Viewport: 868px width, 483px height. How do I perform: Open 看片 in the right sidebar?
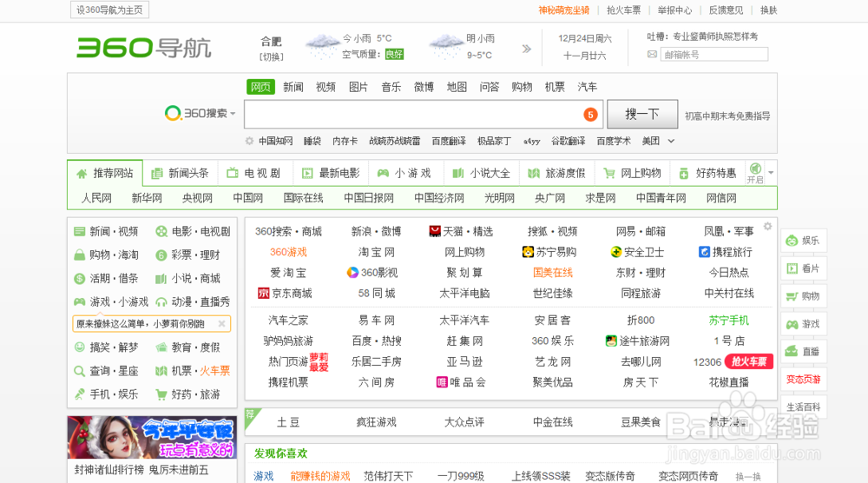click(x=804, y=268)
